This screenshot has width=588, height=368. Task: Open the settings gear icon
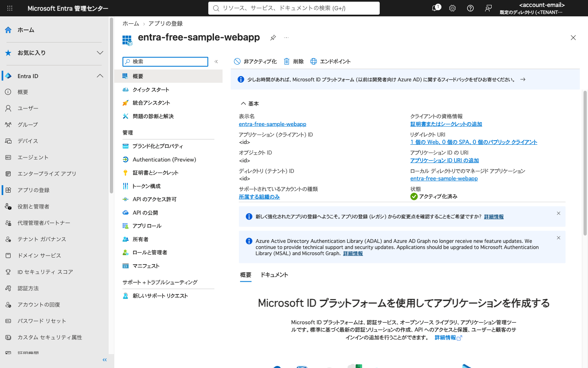click(452, 8)
